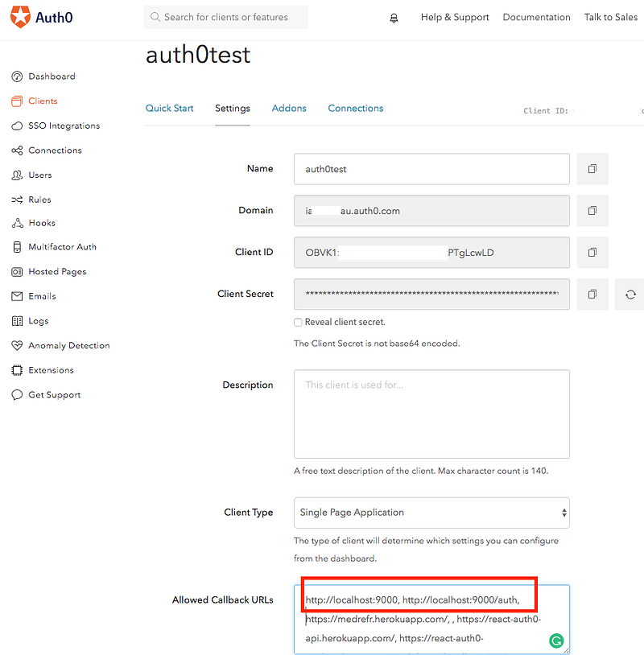644x655 pixels.
Task: Open the Client Type dropdown
Action: [431, 513]
